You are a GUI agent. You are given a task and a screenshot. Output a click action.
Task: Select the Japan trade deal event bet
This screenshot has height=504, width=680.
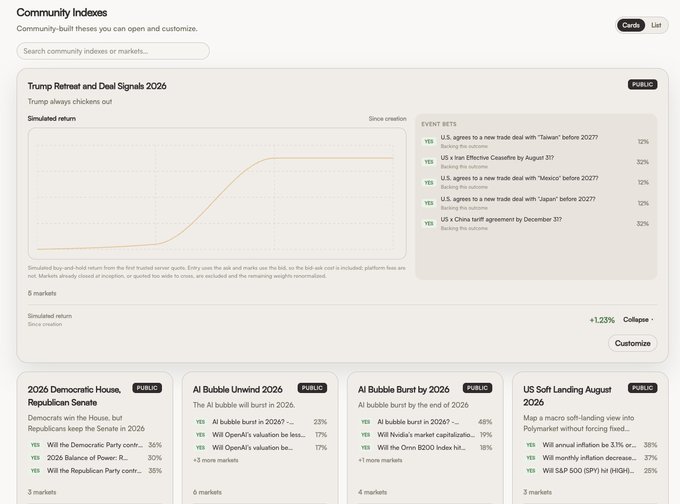pos(536,203)
